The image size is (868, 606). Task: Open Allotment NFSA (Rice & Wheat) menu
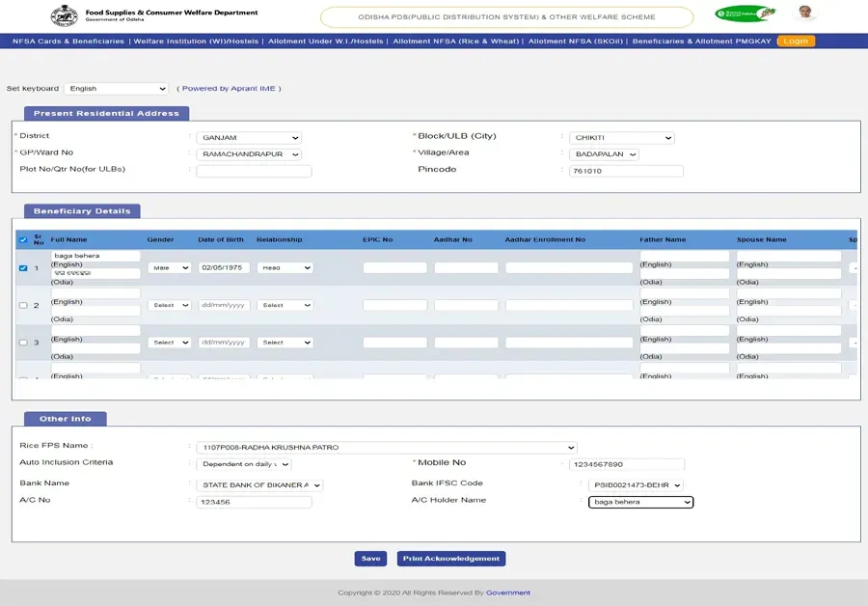(x=456, y=41)
